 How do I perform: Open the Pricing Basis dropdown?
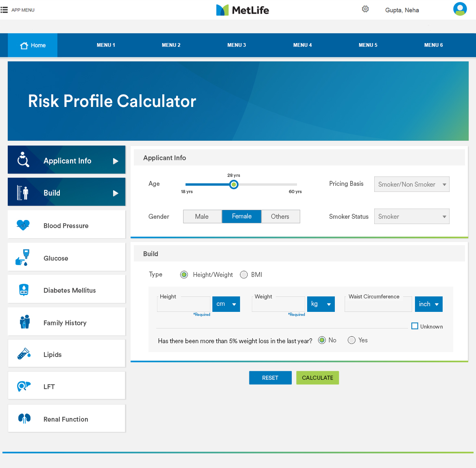tap(411, 184)
